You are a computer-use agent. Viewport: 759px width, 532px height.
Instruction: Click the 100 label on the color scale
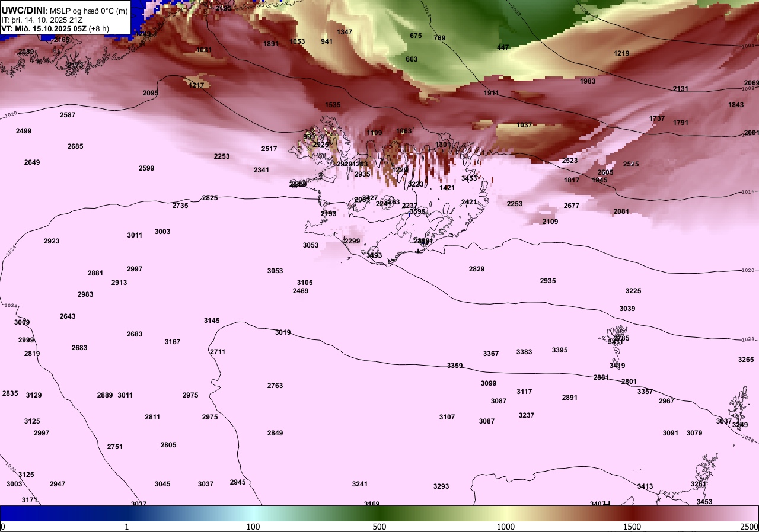[x=253, y=527]
